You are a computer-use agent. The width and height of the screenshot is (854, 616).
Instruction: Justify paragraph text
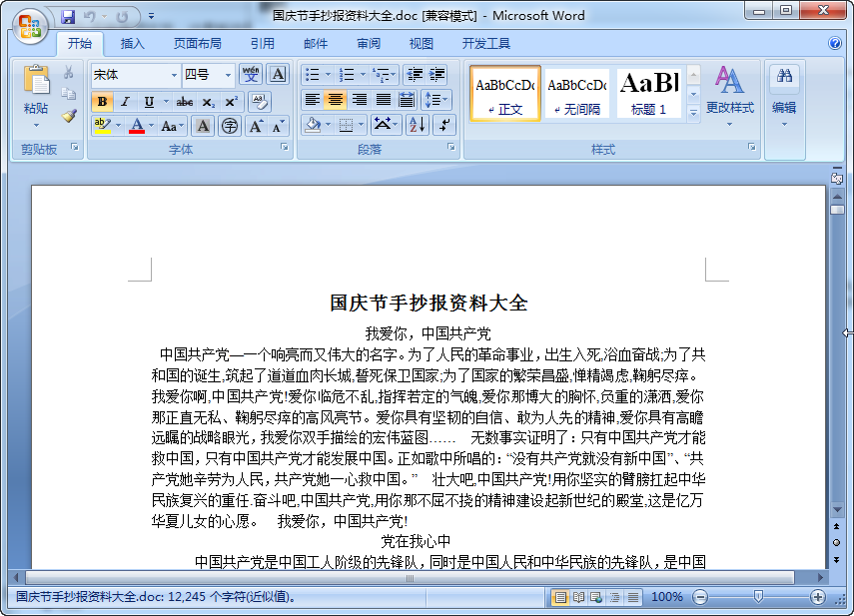384,100
